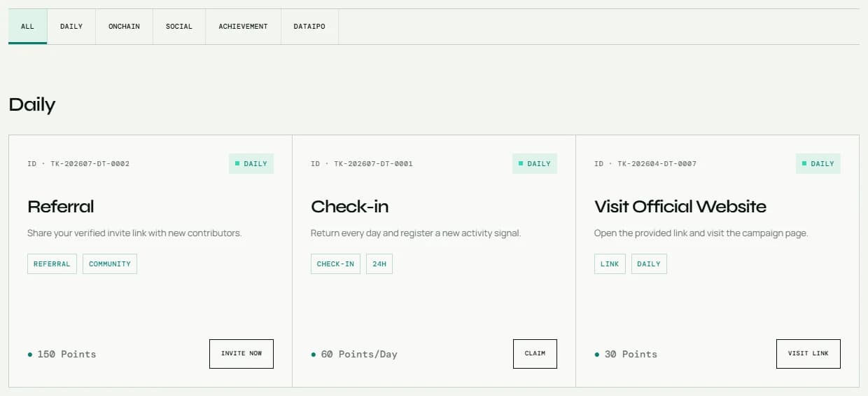Click DAILY badge on Check-in card
The height and width of the screenshot is (396, 868).
[535, 164]
